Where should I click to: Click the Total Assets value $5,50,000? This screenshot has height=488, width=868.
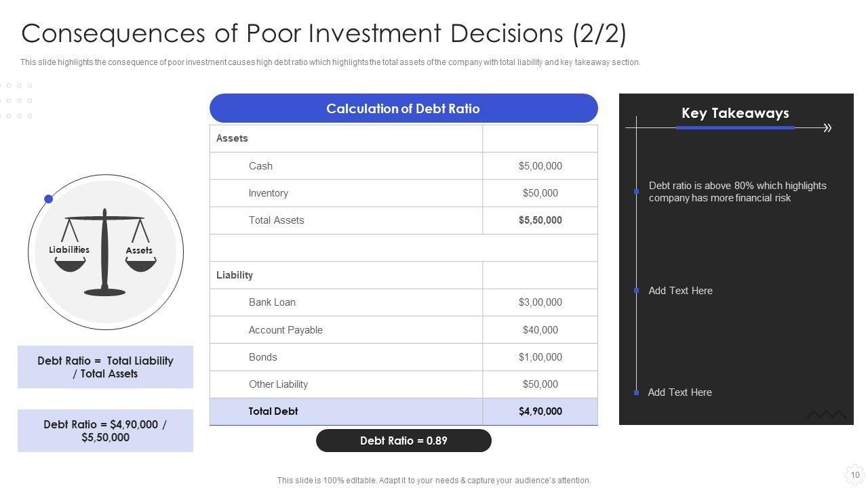pyautogui.click(x=540, y=220)
